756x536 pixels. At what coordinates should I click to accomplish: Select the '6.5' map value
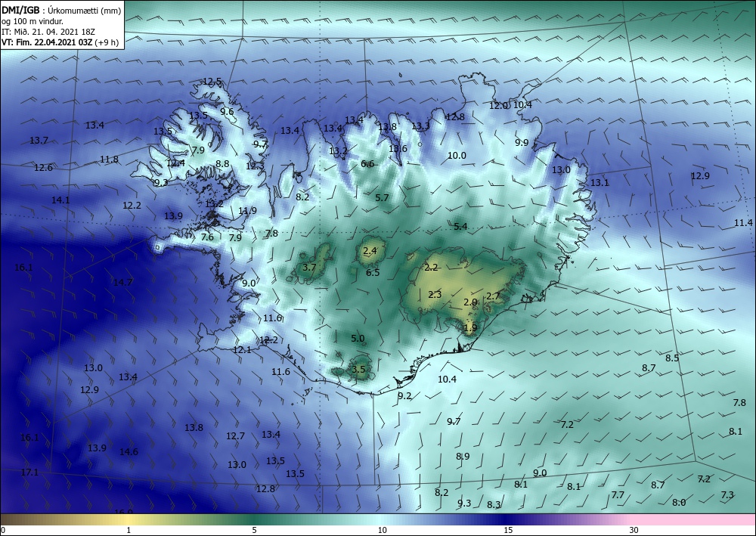[x=373, y=272]
